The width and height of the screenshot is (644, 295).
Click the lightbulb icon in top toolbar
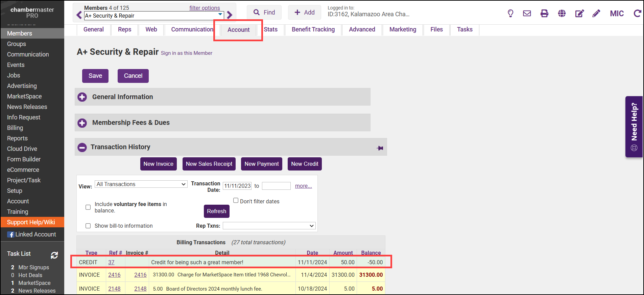[x=510, y=14]
